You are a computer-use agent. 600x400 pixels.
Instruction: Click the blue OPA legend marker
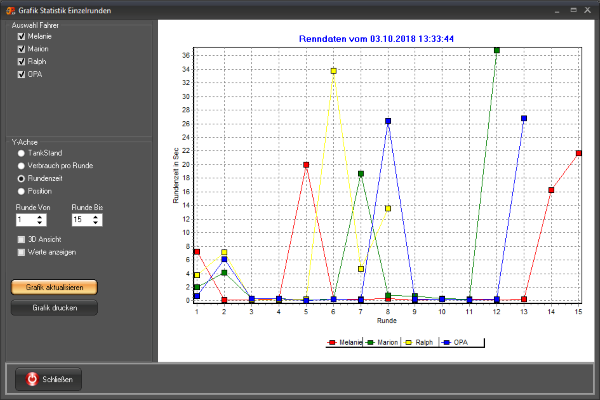[x=446, y=342]
